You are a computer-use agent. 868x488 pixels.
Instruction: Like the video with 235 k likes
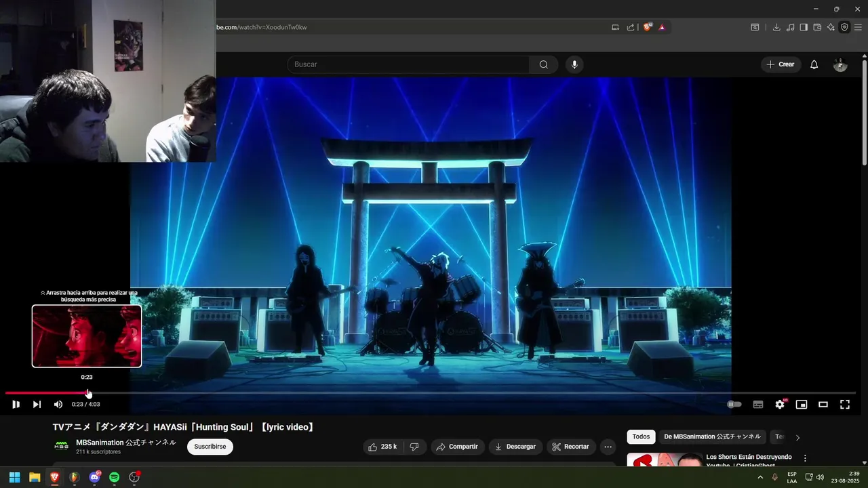pyautogui.click(x=383, y=447)
